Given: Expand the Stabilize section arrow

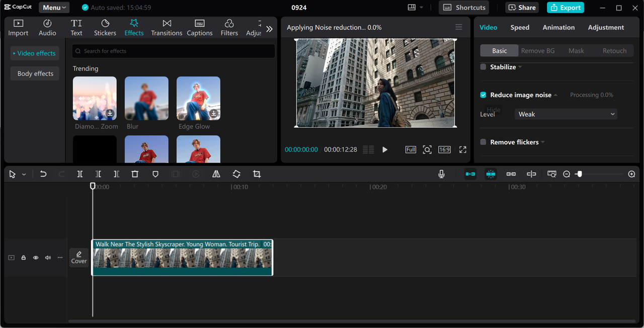Looking at the screenshot, I should [520, 67].
